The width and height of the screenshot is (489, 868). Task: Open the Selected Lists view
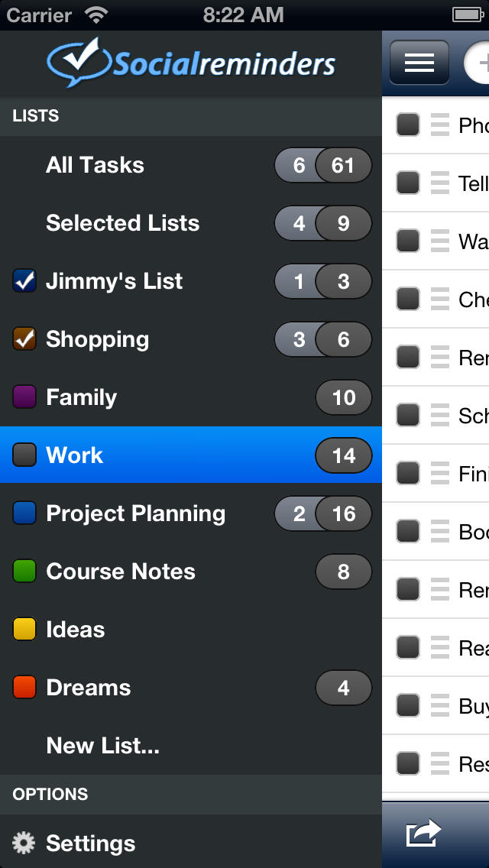click(122, 223)
